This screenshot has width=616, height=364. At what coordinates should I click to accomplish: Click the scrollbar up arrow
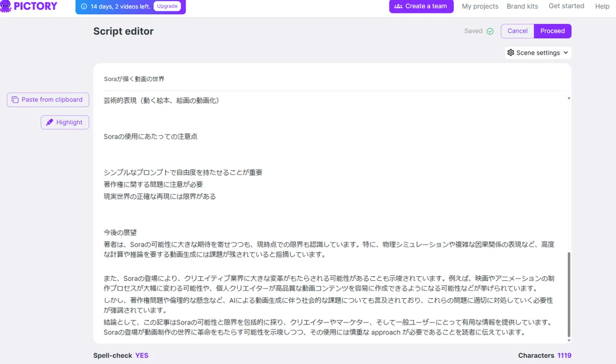pyautogui.click(x=568, y=98)
